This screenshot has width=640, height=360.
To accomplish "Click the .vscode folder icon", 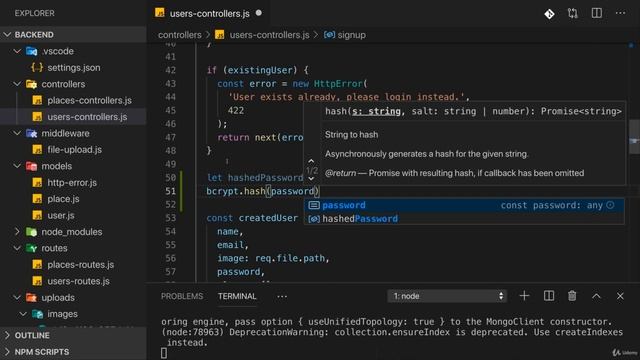I will click(x=31, y=51).
